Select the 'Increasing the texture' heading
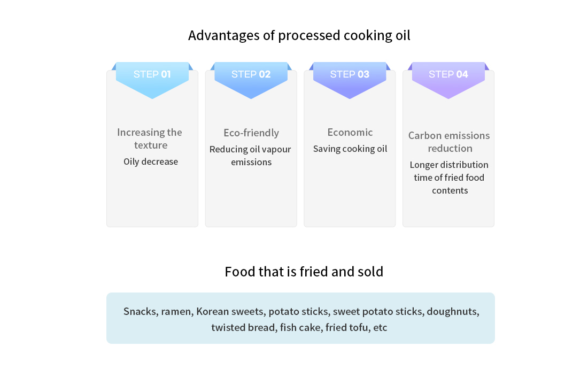 [x=150, y=139]
